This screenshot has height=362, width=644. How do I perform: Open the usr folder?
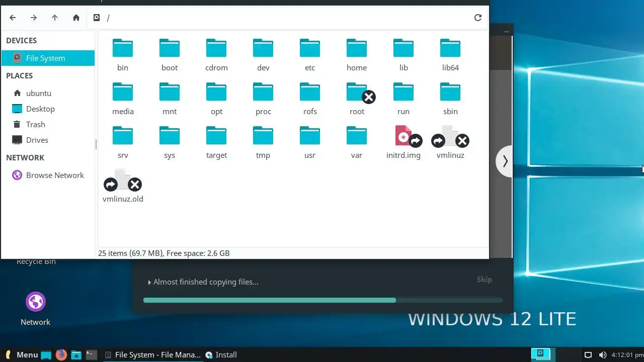(310, 143)
